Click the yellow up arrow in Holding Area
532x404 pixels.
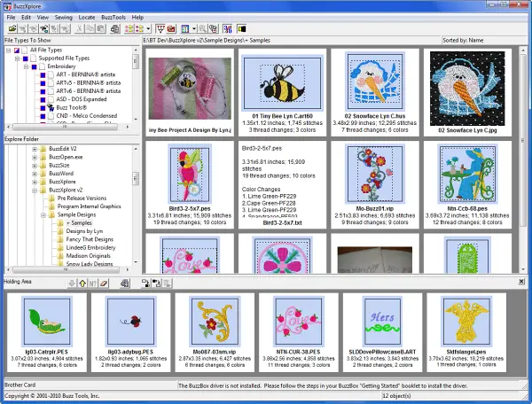[82, 284]
